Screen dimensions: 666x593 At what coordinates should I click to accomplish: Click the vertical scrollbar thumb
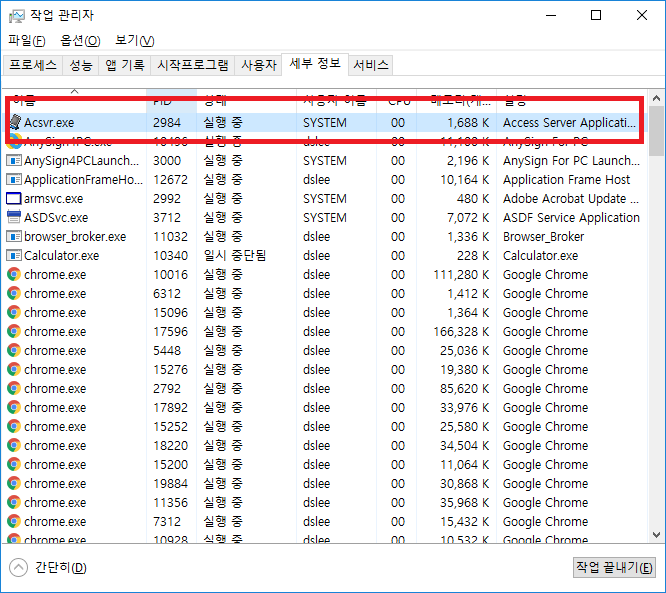coord(656,131)
